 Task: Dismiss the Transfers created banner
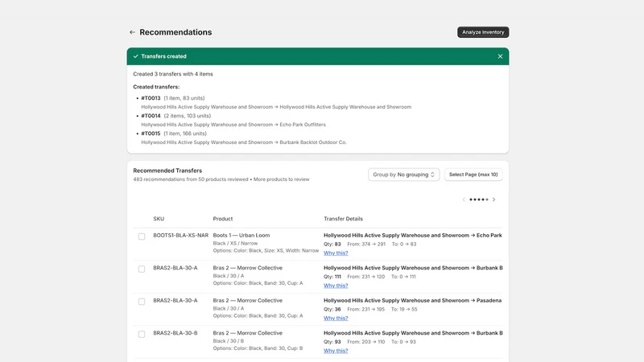point(500,56)
